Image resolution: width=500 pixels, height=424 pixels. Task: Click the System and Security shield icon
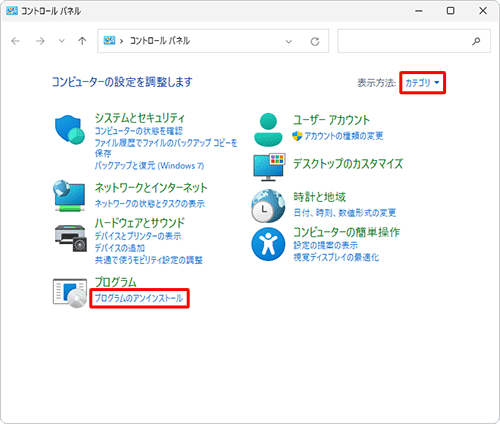[69, 130]
